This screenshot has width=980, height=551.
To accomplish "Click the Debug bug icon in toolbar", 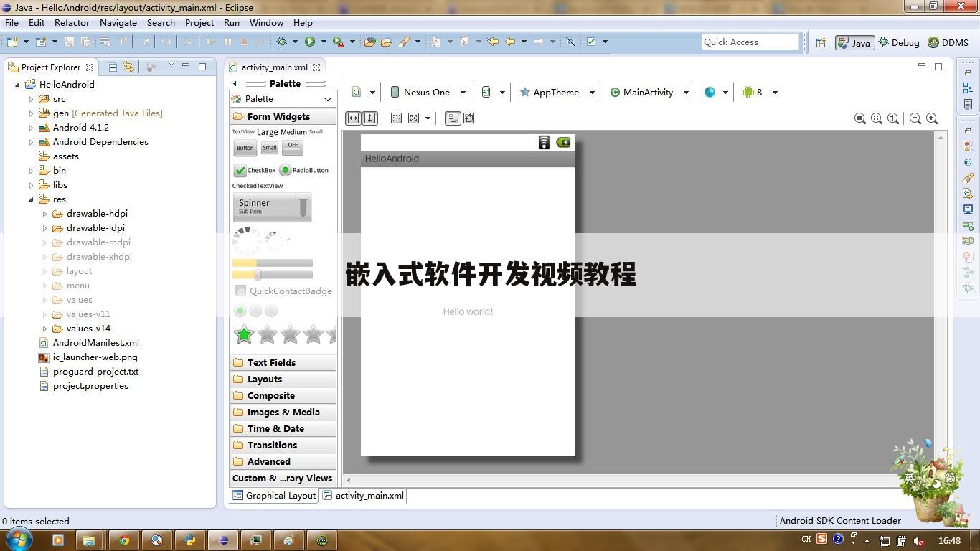I will coord(282,42).
